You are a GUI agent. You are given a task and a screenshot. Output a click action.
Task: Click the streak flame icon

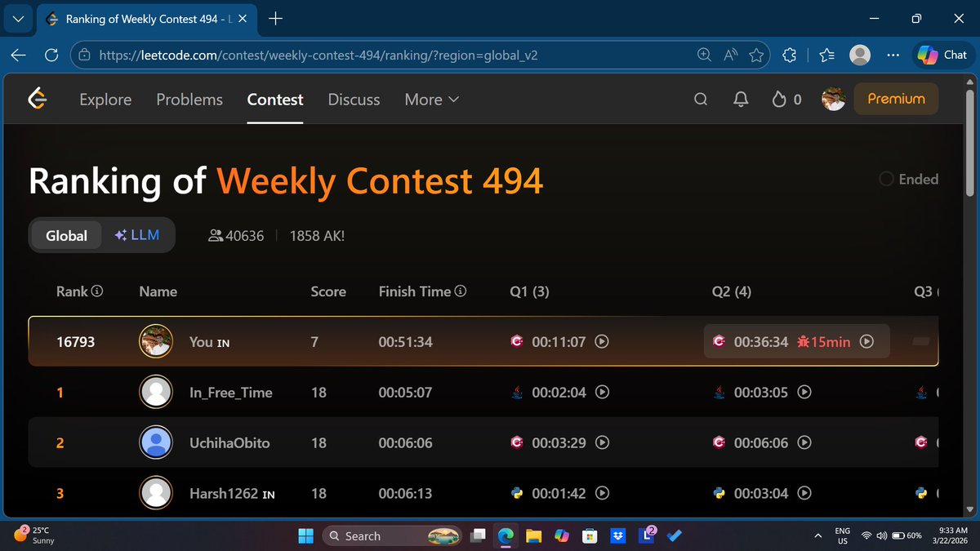[x=779, y=100]
